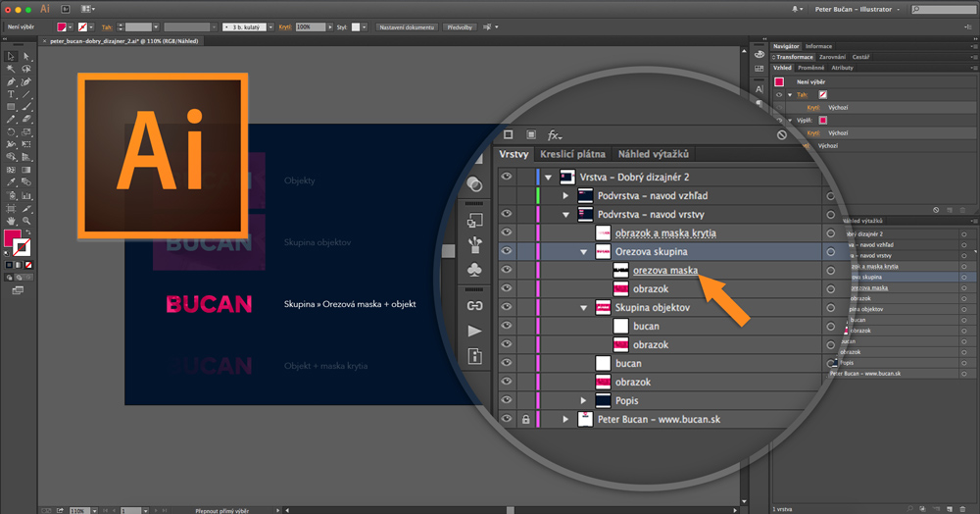Toggle eye icon of Popis layer
This screenshot has width=980, height=514.
point(507,400)
